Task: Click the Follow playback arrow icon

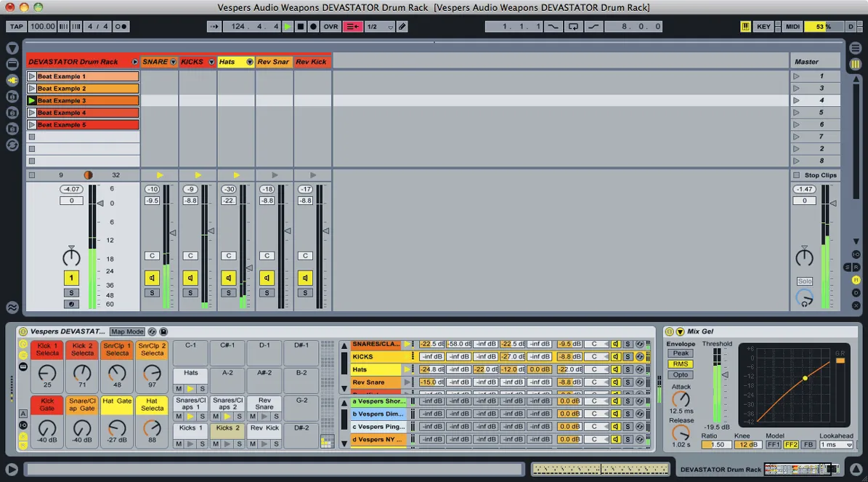Action: (214, 27)
